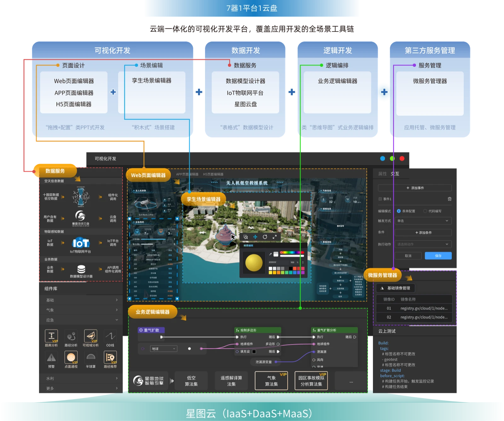Click the rotate tool in scene toolbar

click(x=265, y=237)
